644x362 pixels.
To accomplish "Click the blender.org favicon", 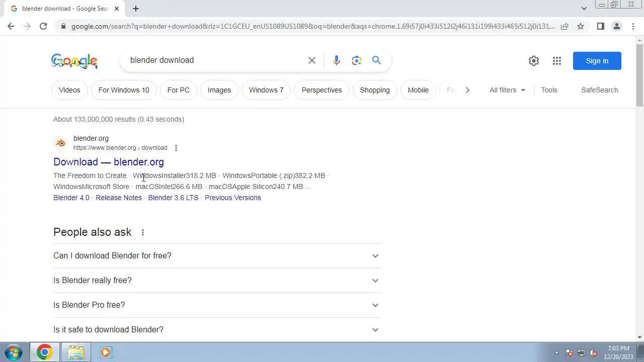I will (60, 143).
